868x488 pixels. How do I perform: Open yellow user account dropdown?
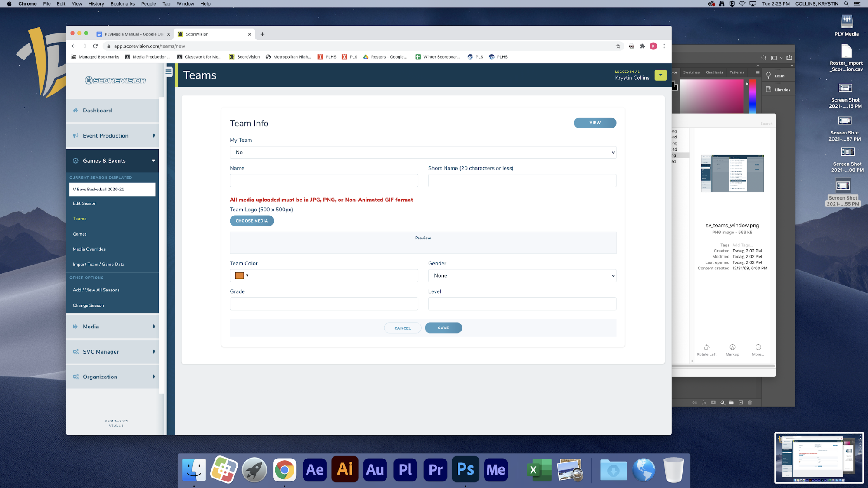coord(660,75)
